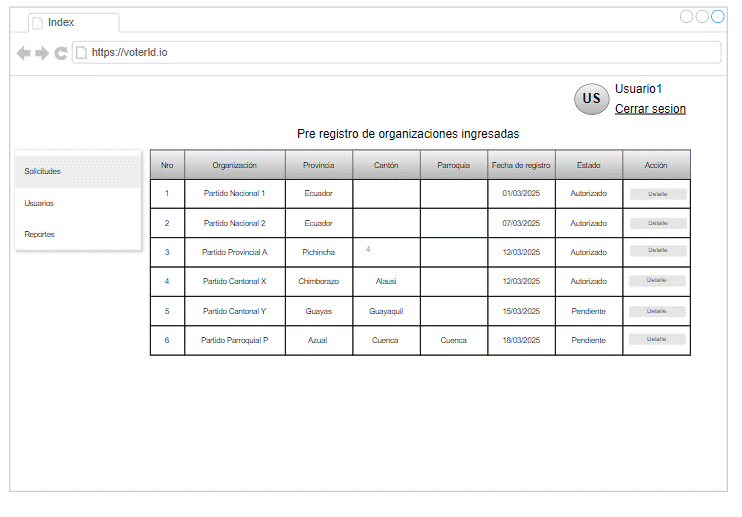Screen dimensions: 742x517
Task: Select the Index browser tab
Action: click(74, 23)
